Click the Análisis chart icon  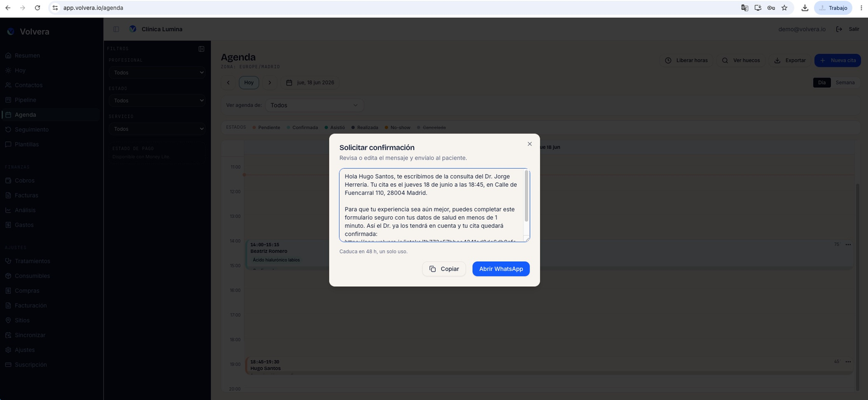click(x=8, y=210)
